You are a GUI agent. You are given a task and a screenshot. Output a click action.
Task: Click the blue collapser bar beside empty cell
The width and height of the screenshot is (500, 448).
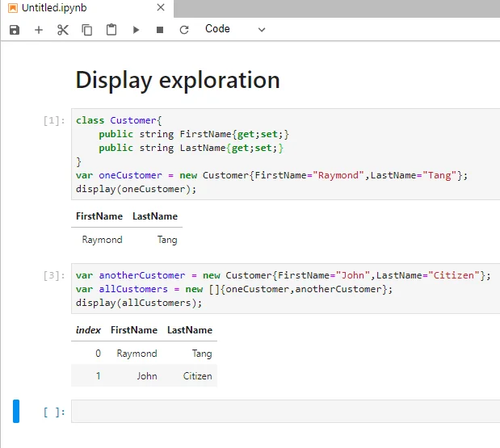15,411
